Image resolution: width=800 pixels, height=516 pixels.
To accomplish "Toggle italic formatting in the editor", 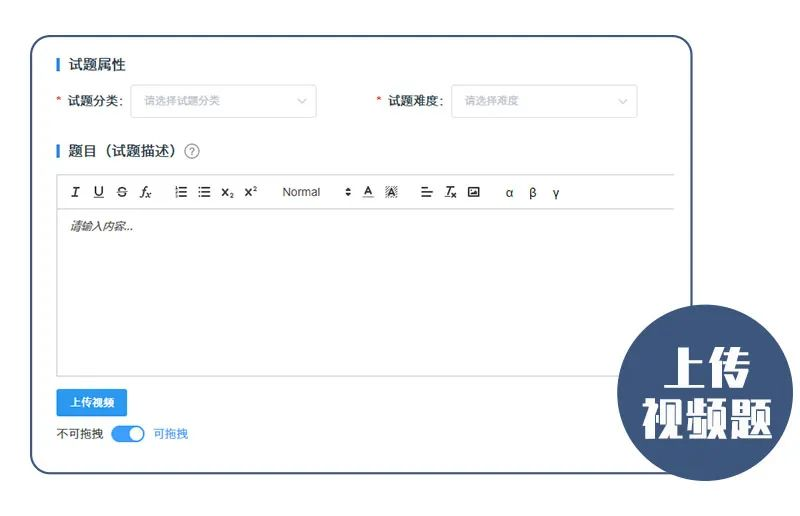I will [x=75, y=192].
